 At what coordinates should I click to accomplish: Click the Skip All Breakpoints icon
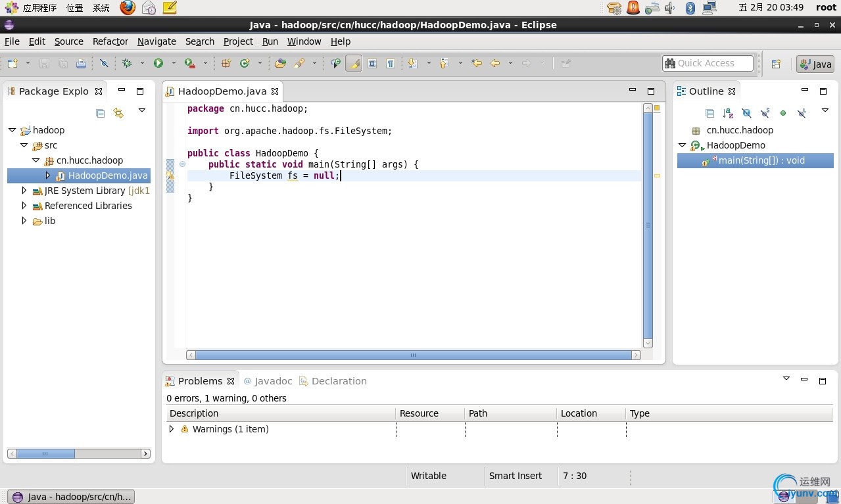[104, 63]
